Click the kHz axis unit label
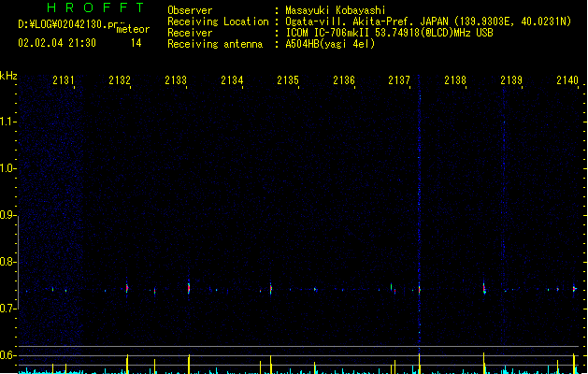This screenshot has width=588, height=374. (8, 76)
